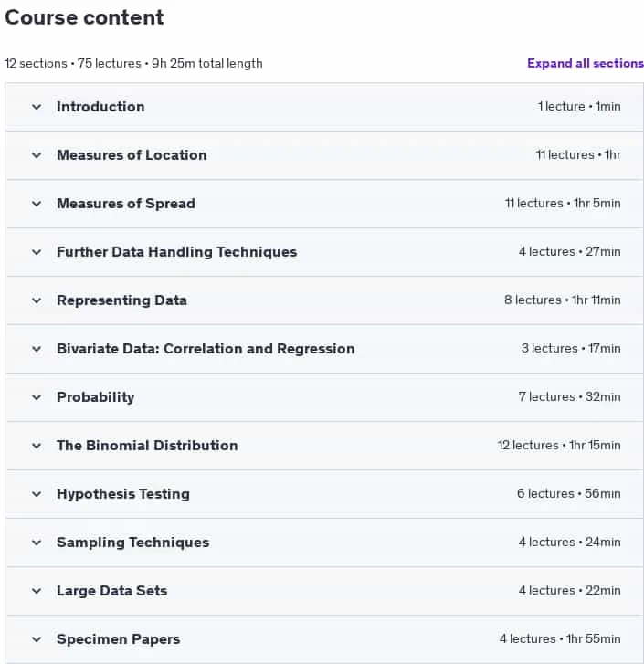
Task: Click chevron beside Bivariate Data section
Action: pos(37,349)
